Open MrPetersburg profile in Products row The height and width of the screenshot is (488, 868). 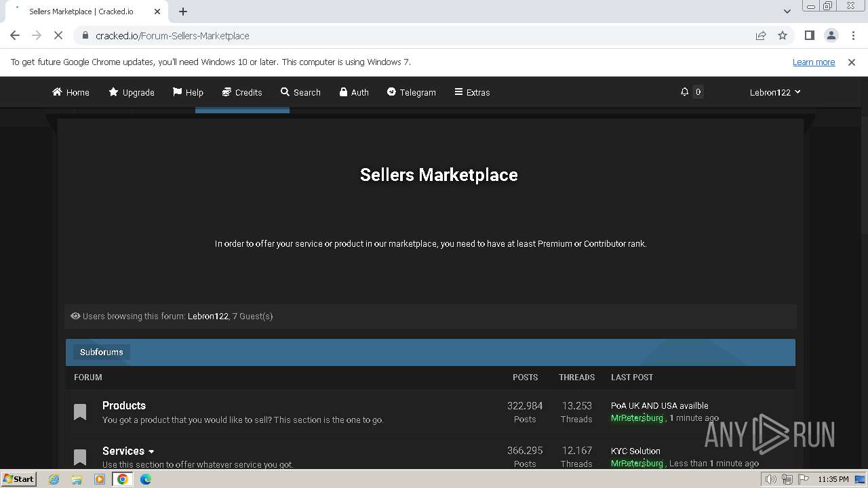637,418
